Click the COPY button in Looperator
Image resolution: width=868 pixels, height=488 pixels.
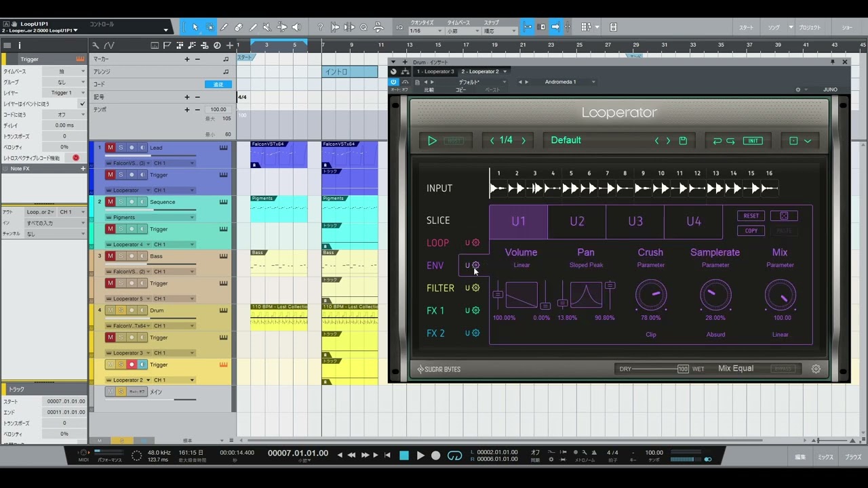[751, 230]
